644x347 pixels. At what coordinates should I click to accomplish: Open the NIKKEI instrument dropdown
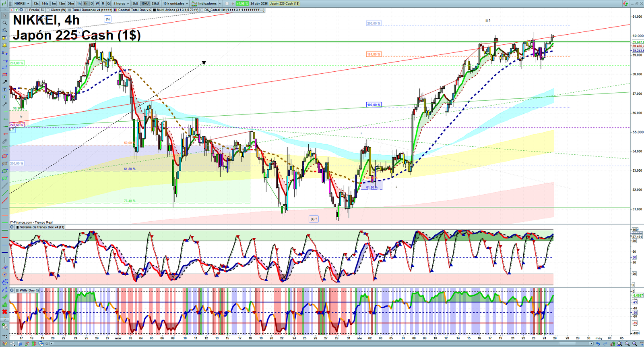coord(22,4)
